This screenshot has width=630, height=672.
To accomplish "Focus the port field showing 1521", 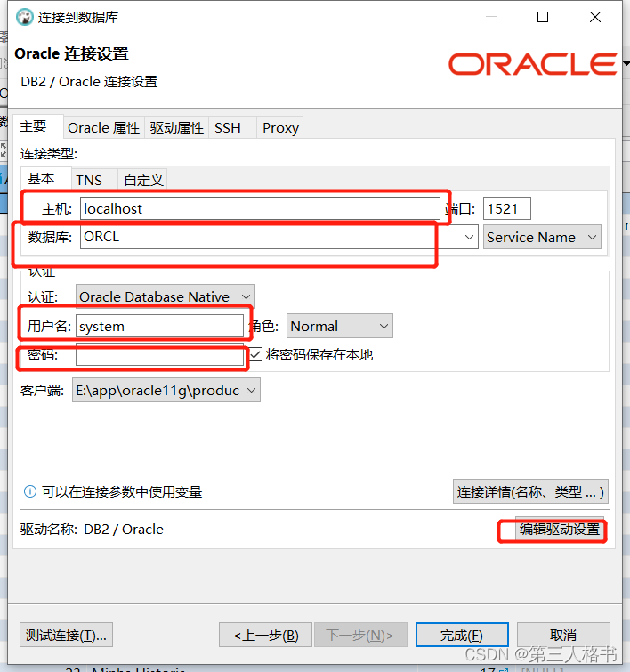I will click(507, 208).
